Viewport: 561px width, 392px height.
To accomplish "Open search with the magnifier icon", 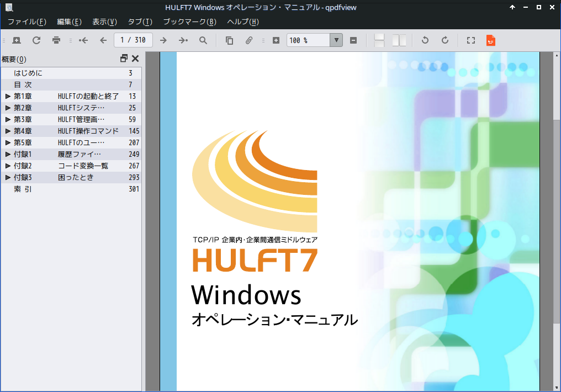I will pyautogui.click(x=203, y=40).
